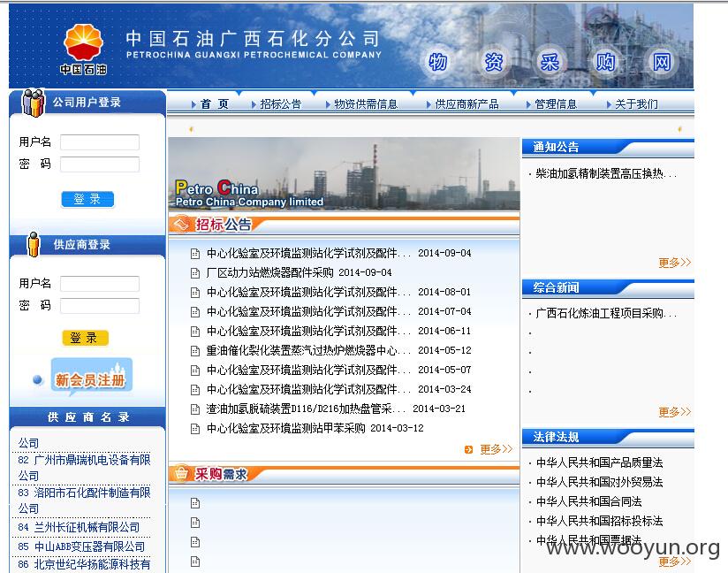
Task: Click the blue bullet beside 新会员注册
Action: pos(38,380)
